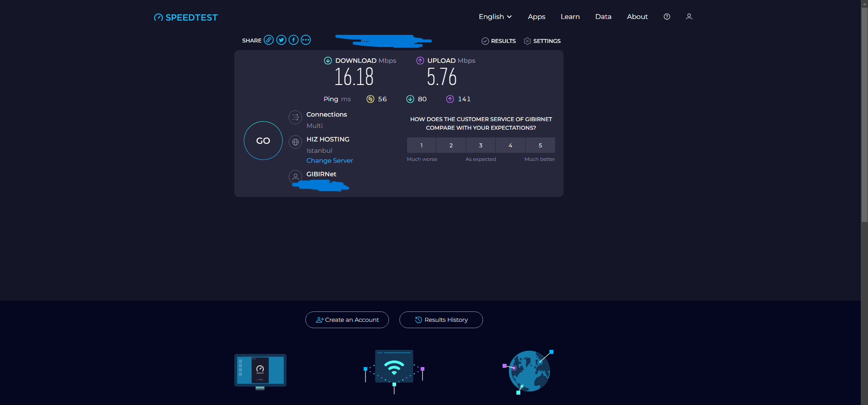Image resolution: width=868 pixels, height=405 pixels.
Task: Click the Istanbul server location text
Action: pyautogui.click(x=319, y=151)
